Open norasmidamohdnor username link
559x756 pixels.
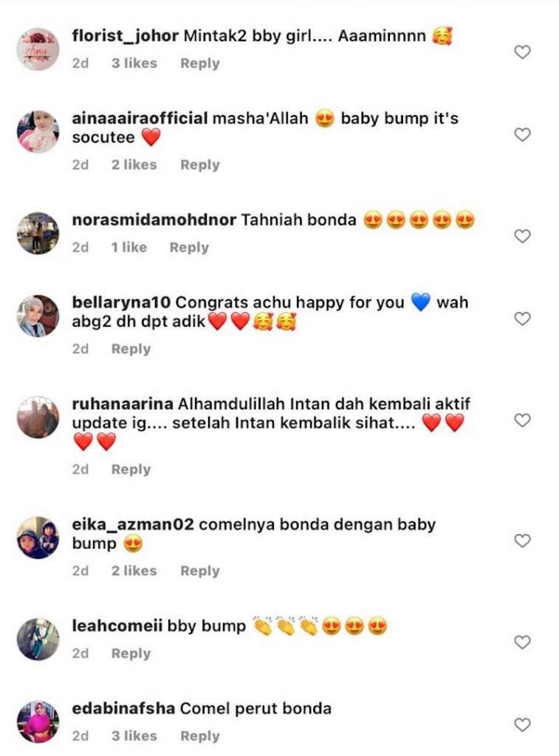tap(154, 220)
